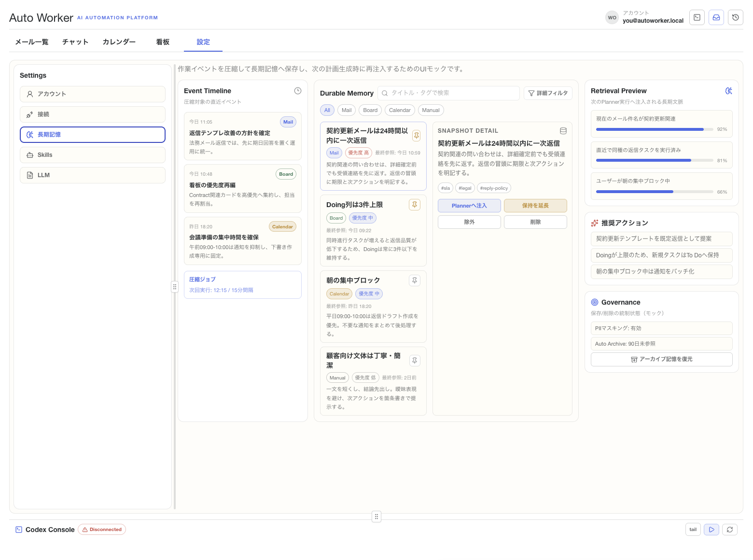Switch to カレンダー tab

tap(119, 42)
